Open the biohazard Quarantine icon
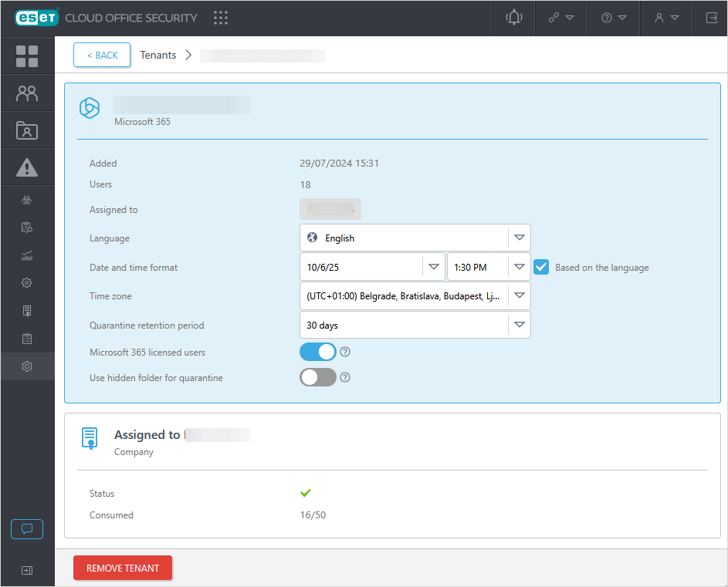 pos(27,200)
